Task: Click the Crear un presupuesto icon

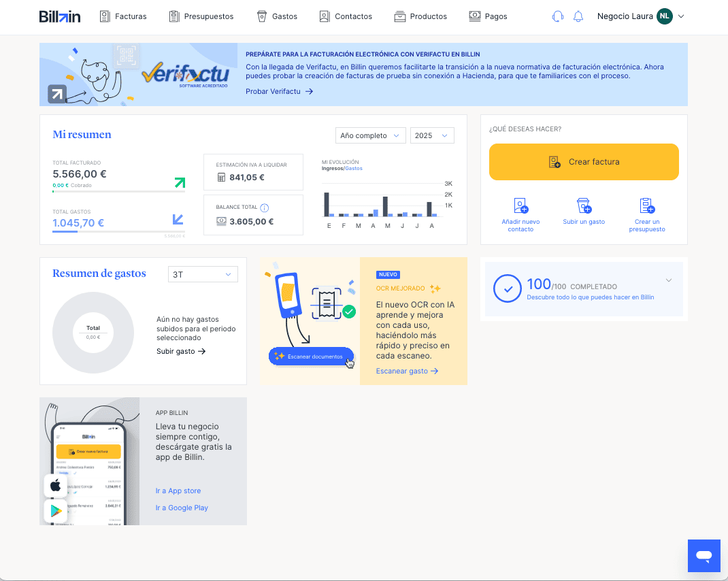Action: pyautogui.click(x=647, y=205)
